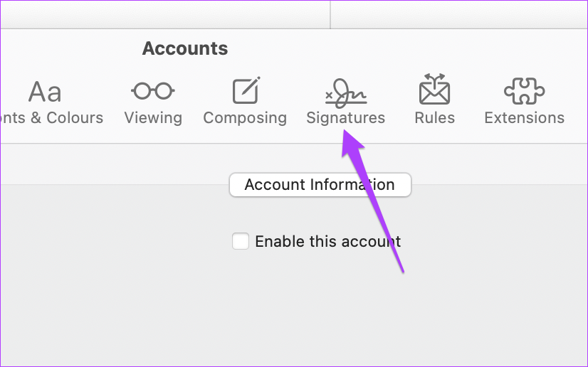Open the Extensions puzzle piece icon
This screenshot has height=367, width=588.
tap(524, 90)
